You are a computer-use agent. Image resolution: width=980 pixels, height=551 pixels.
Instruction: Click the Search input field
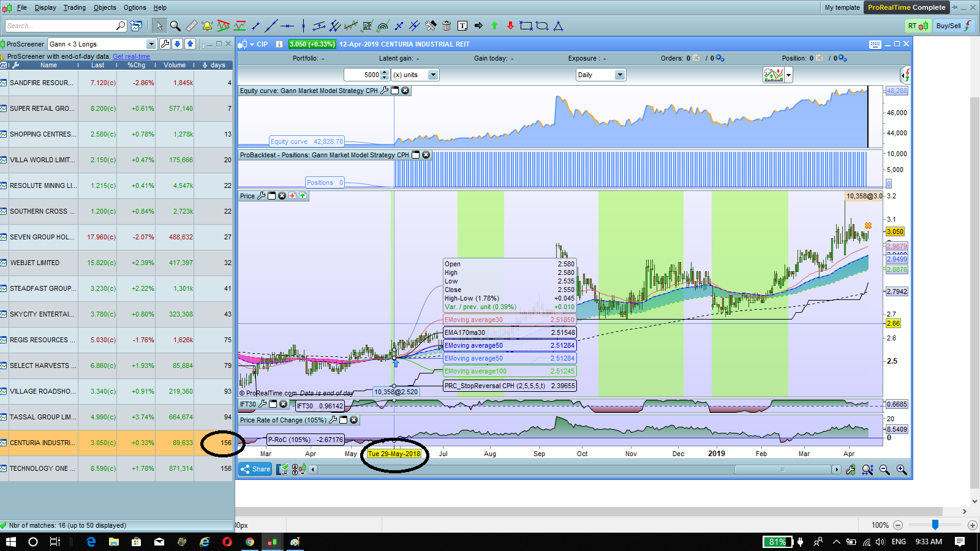pos(60,26)
